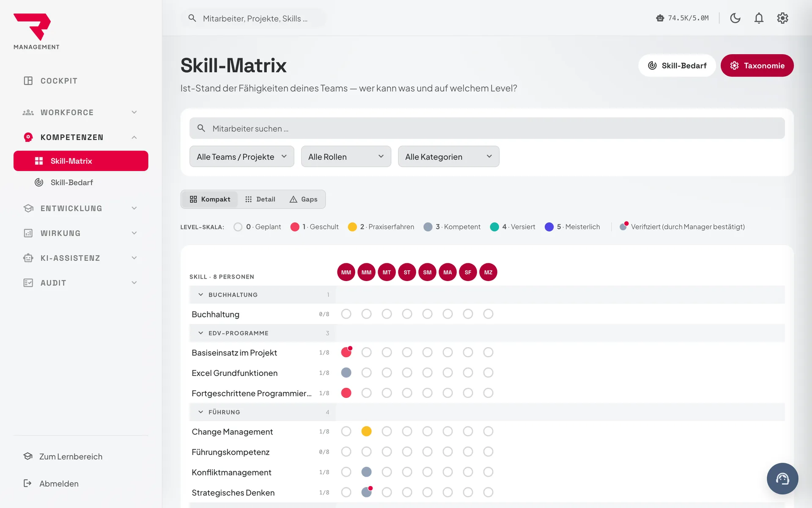Collapse the Buchhaltung category

tap(200, 295)
